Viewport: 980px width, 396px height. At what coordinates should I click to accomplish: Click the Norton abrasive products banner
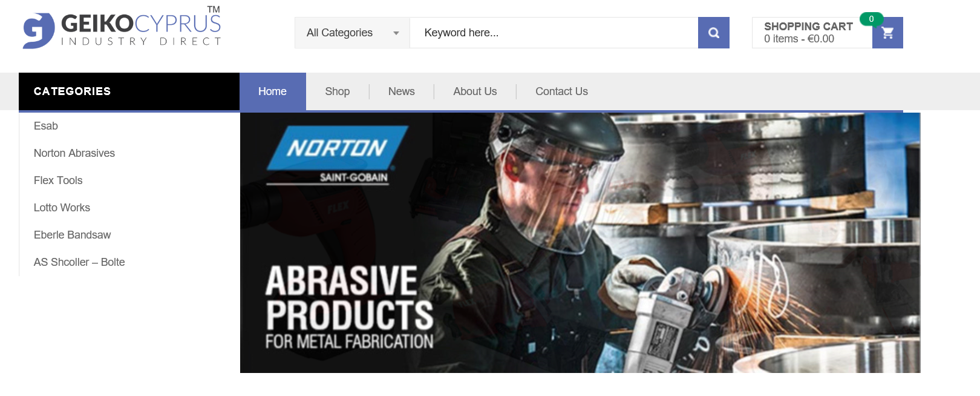click(580, 242)
